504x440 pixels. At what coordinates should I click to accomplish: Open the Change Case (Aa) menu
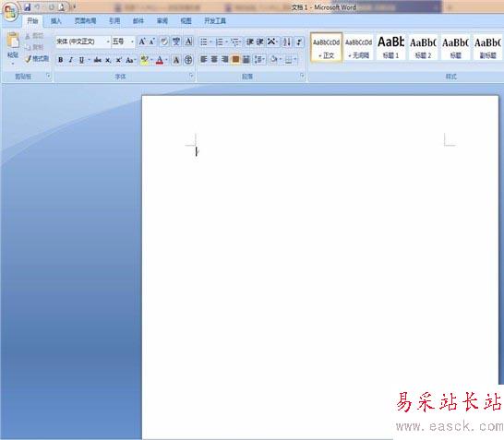coord(130,60)
